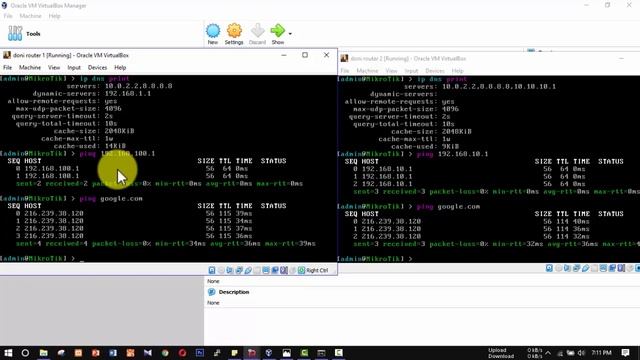Open View menu in doni router 2 window

pos(391,71)
